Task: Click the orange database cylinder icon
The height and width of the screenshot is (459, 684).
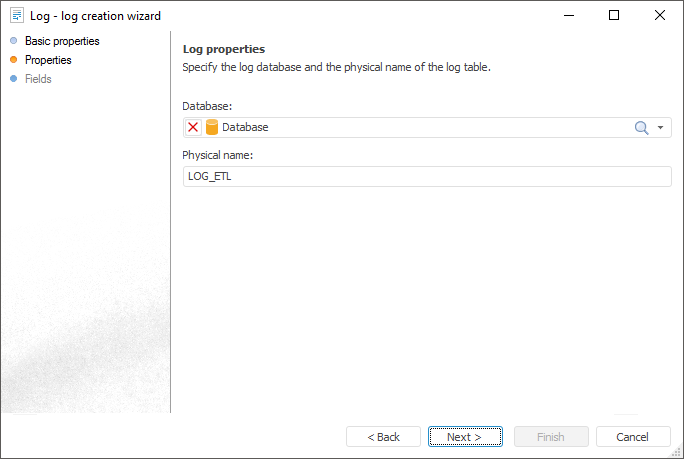Action: [212, 128]
